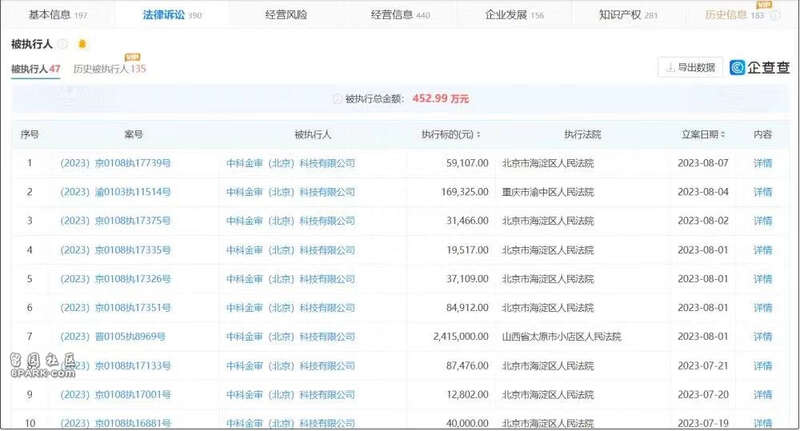
Task: Click the info icon before 被执行总金额
Action: (x=337, y=99)
